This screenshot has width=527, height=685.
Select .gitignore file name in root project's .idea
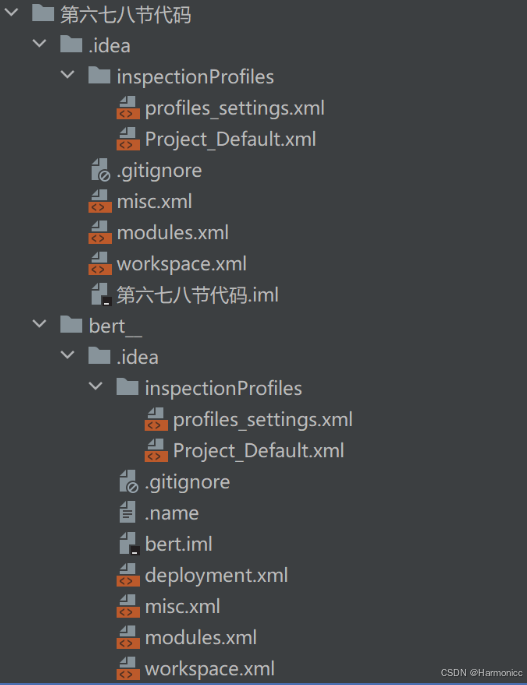pos(159,171)
